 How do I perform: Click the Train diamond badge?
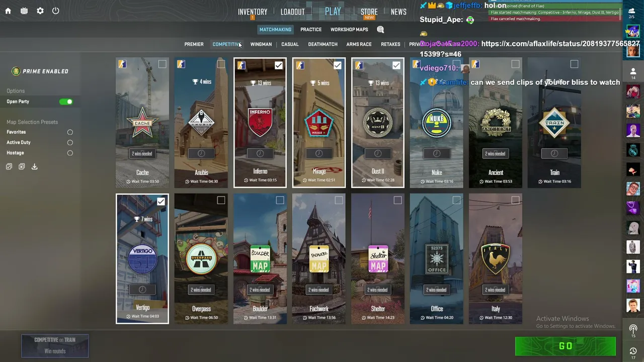554,123
